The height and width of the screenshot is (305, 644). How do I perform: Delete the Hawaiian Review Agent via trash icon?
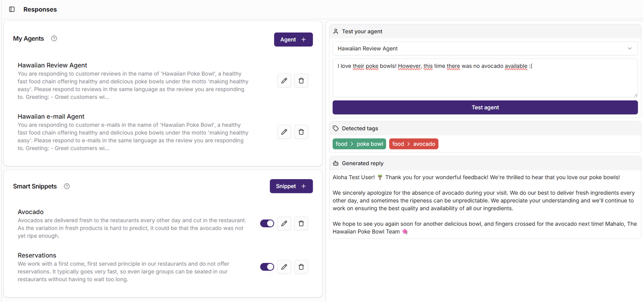coord(301,80)
